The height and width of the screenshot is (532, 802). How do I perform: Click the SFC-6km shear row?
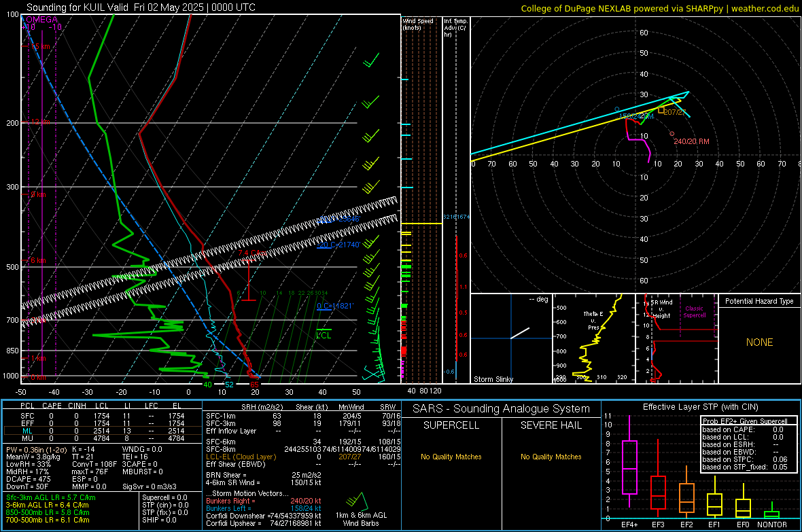pos(303,442)
